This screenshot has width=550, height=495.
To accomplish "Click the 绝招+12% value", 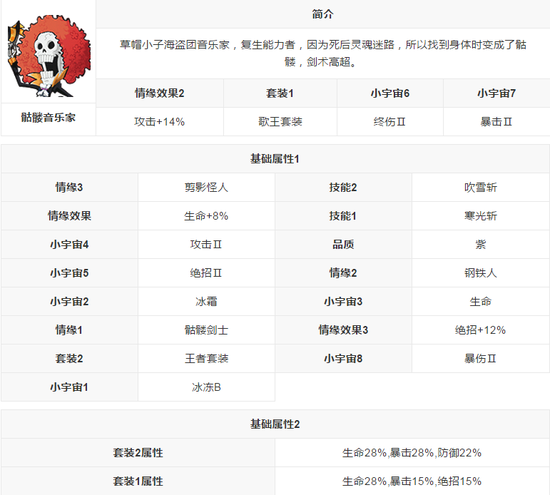I will point(481,330).
